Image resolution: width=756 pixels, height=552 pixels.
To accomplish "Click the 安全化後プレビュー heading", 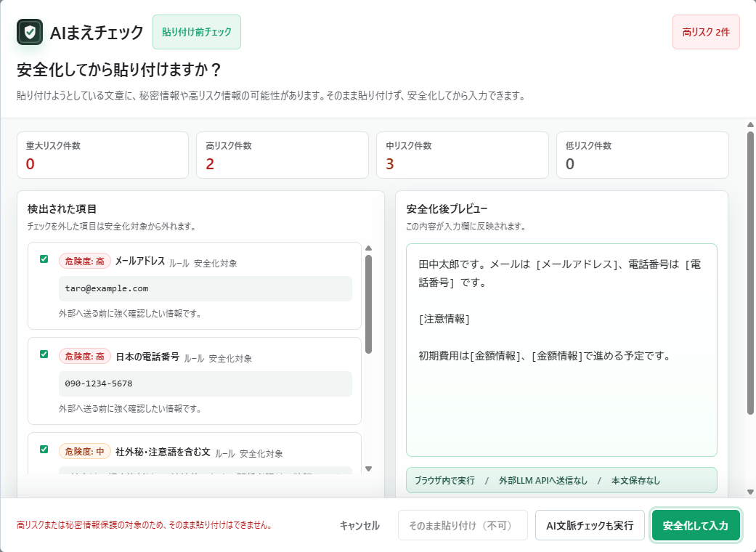I will [x=447, y=208].
